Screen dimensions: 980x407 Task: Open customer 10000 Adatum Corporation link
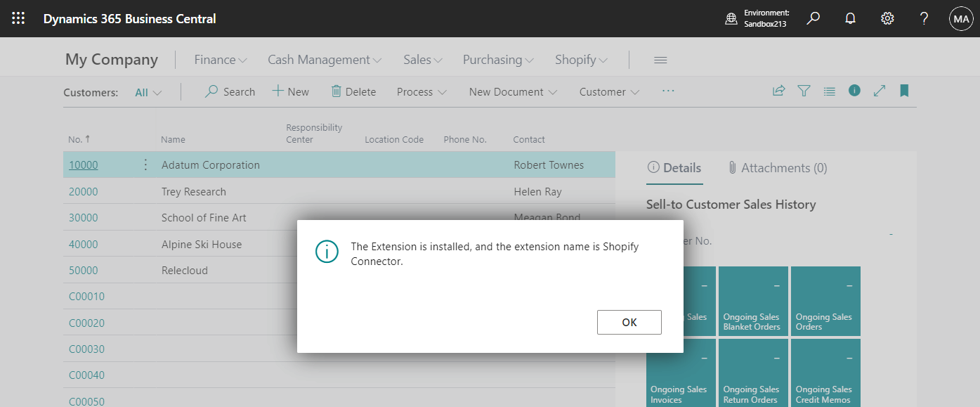pyautogui.click(x=83, y=164)
